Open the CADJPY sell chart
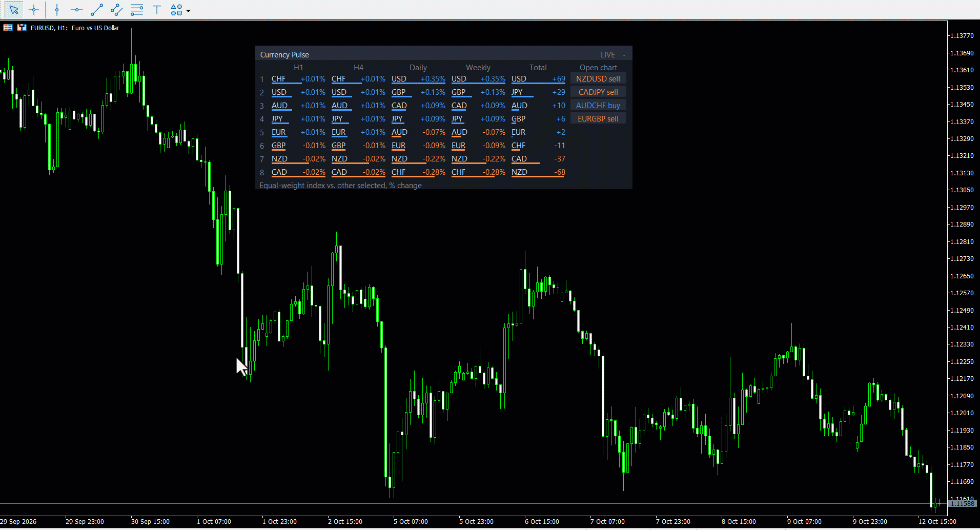This screenshot has height=530, width=980. [x=598, y=92]
